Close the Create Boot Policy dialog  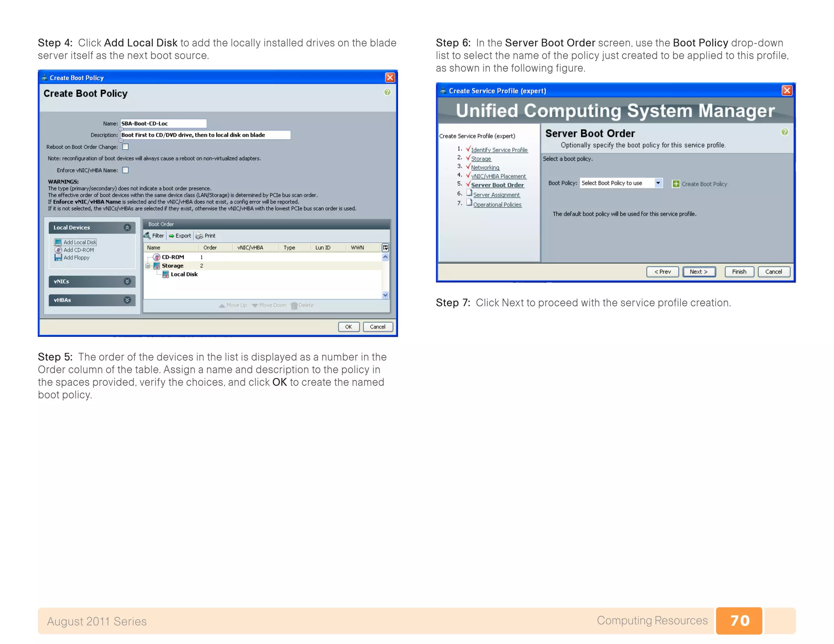(390, 77)
